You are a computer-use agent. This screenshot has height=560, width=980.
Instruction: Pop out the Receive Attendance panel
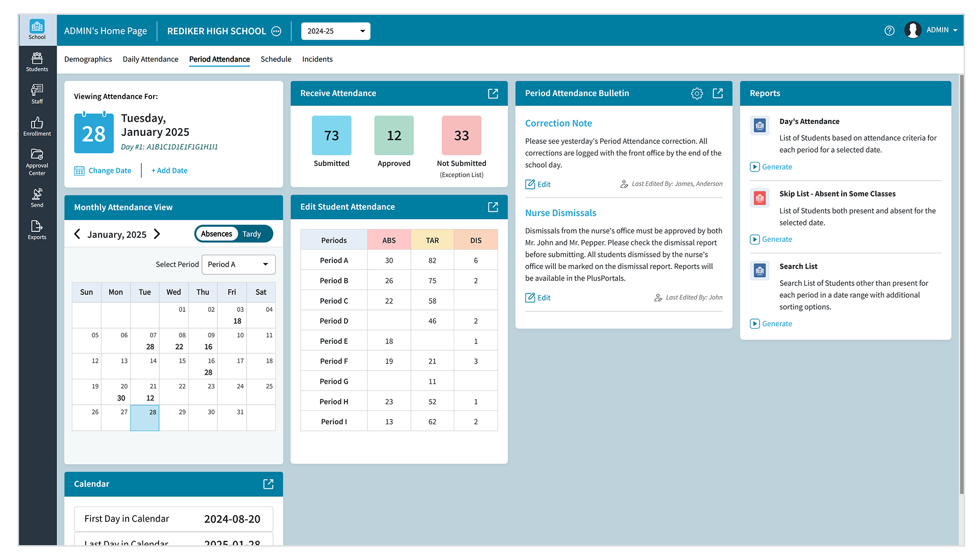click(493, 93)
